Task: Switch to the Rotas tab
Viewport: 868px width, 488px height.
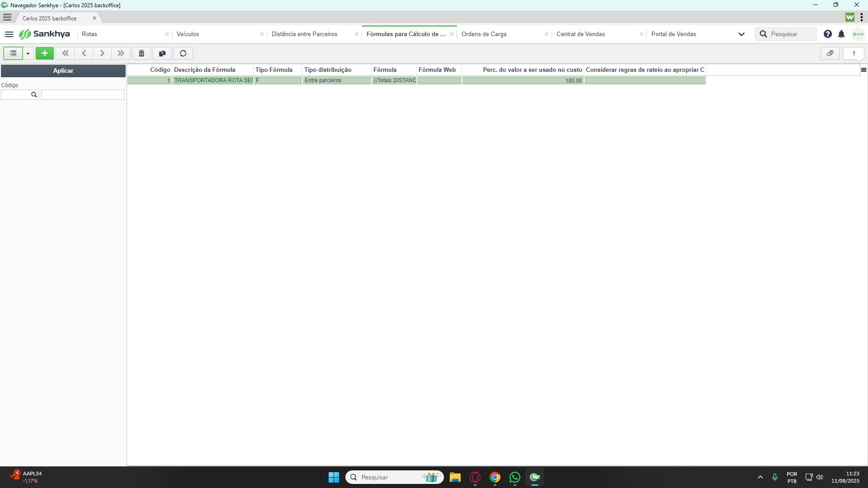Action: [90, 34]
